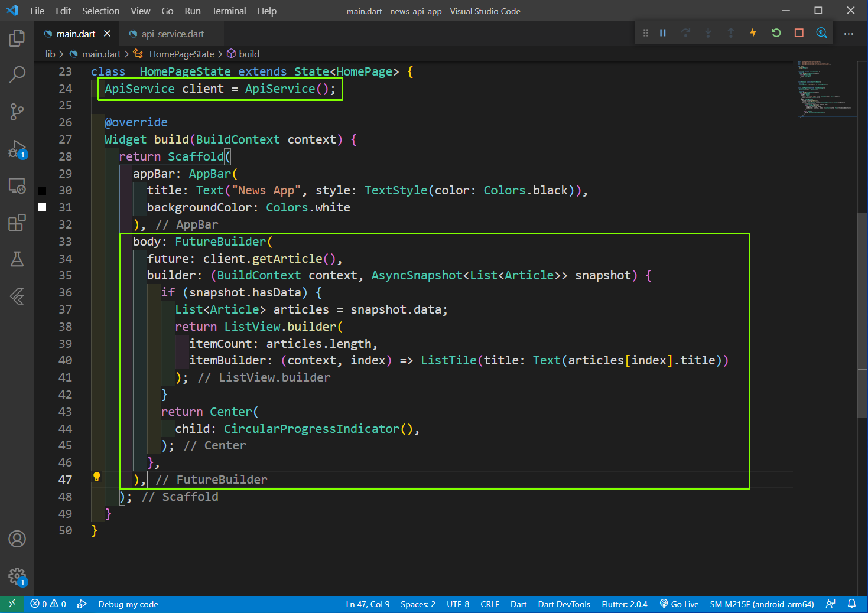Screen dimensions: 868x613
Task: Click the debug icon in the status bar
Action: coord(82,604)
